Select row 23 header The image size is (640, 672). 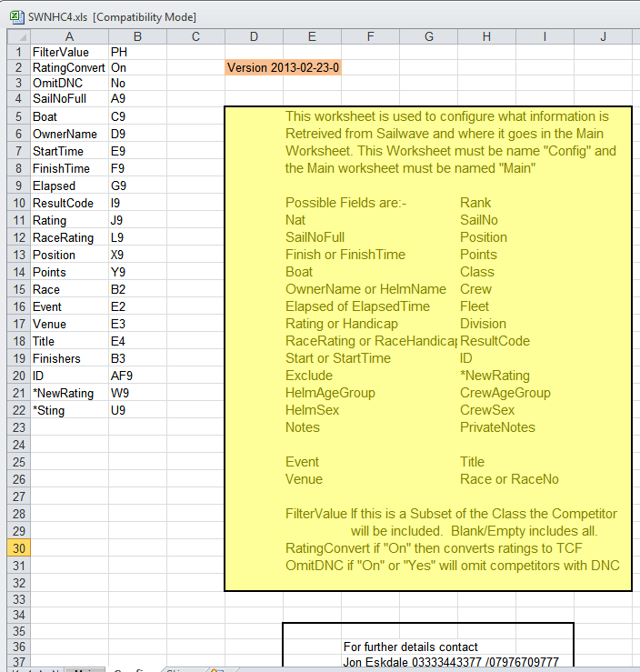click(19, 427)
